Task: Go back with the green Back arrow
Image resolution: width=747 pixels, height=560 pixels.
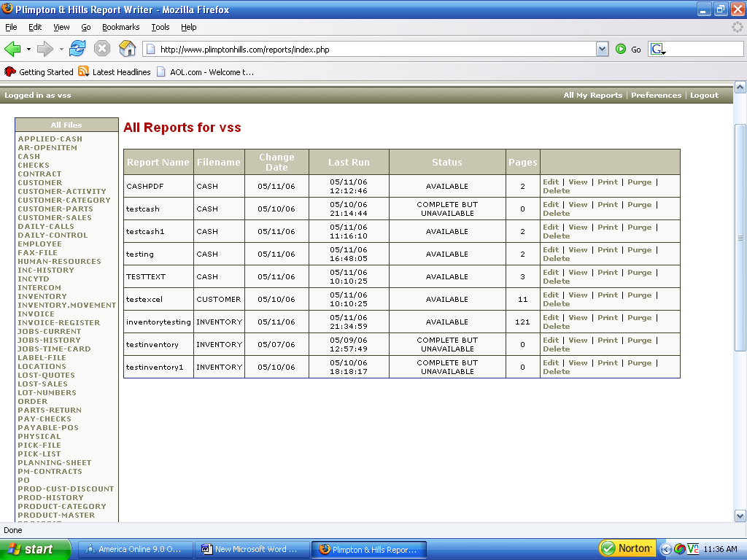Action: point(13,49)
